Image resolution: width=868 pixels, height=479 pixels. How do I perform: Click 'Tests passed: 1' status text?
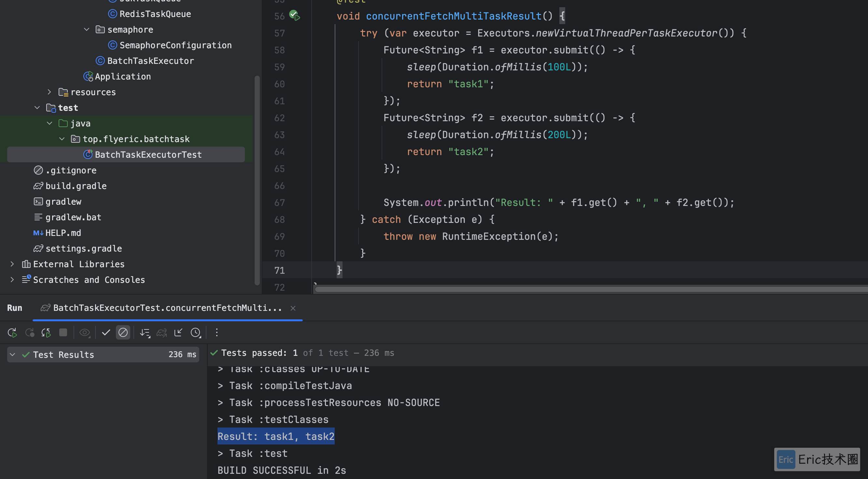pyautogui.click(x=259, y=353)
